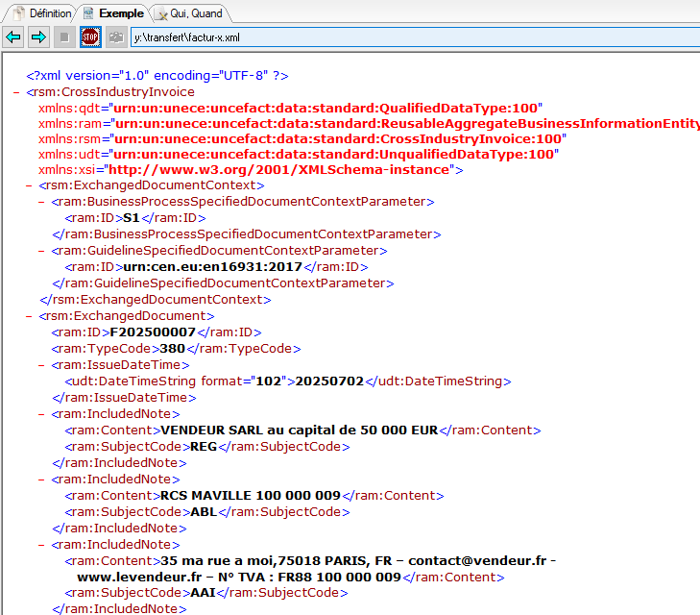
Task: Click the xml version declaration line
Action: [x=157, y=76]
